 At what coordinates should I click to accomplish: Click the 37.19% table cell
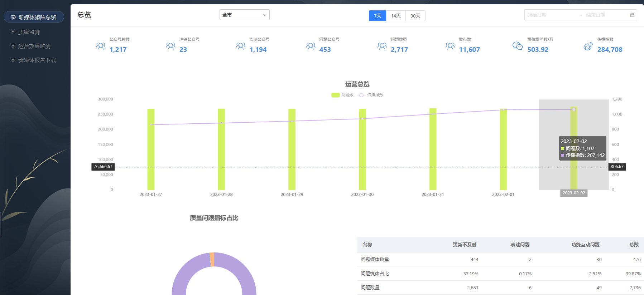coord(471,274)
